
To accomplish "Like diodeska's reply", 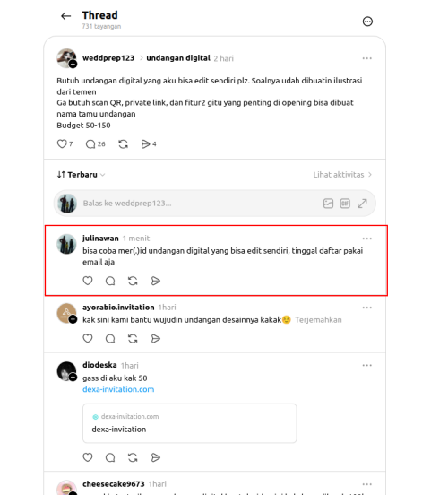I will click(88, 457).
